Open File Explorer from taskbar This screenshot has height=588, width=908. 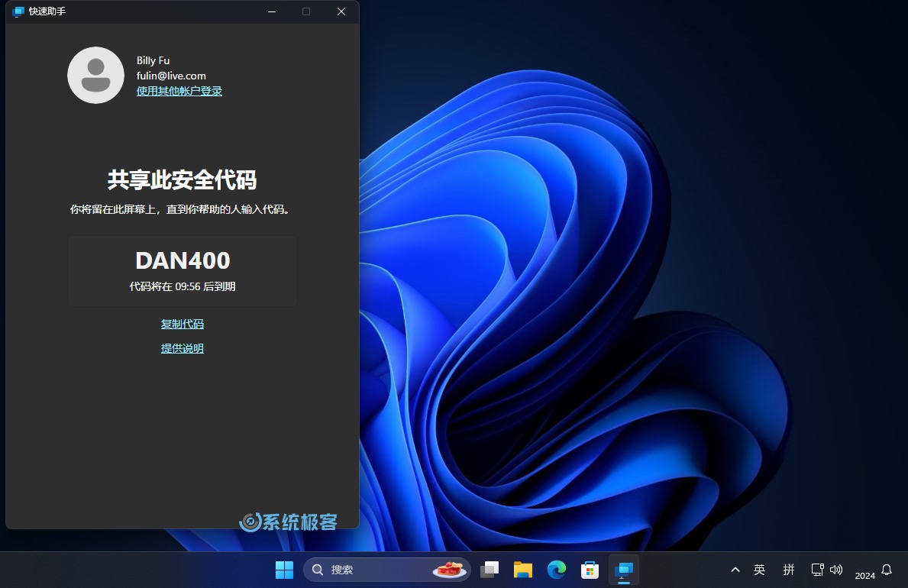[522, 570]
